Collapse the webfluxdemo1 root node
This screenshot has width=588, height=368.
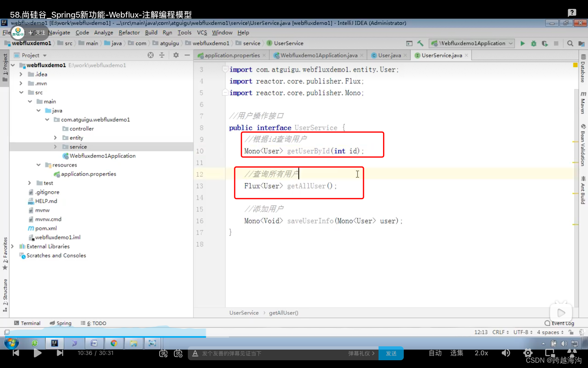(x=13, y=65)
